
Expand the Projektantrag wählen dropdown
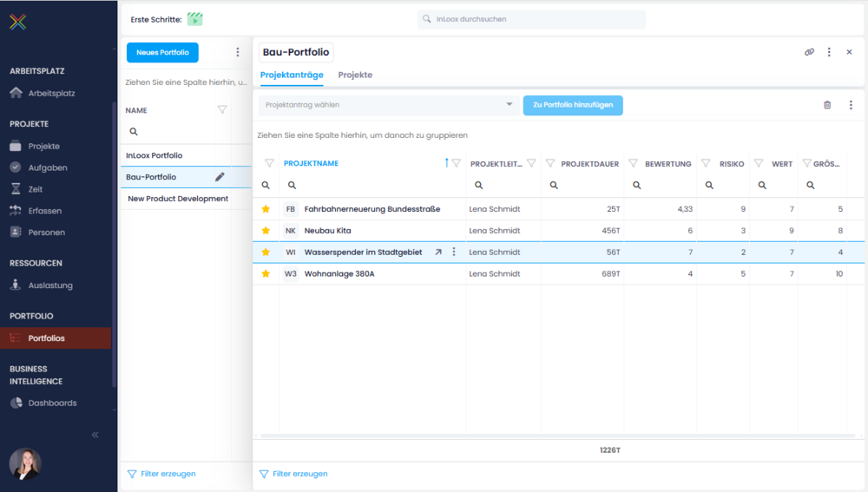(x=510, y=105)
